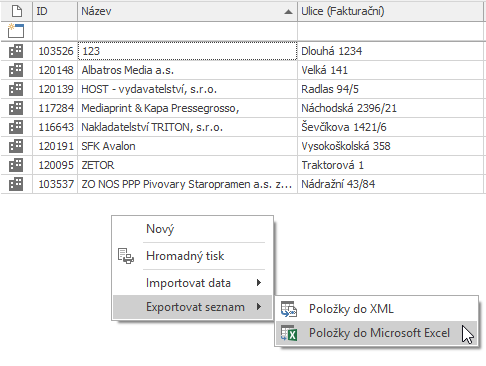Image resolution: width=486 pixels, height=366 pixels.
Task: Select company icon for SFK Avalon row
Action: pos(16,146)
